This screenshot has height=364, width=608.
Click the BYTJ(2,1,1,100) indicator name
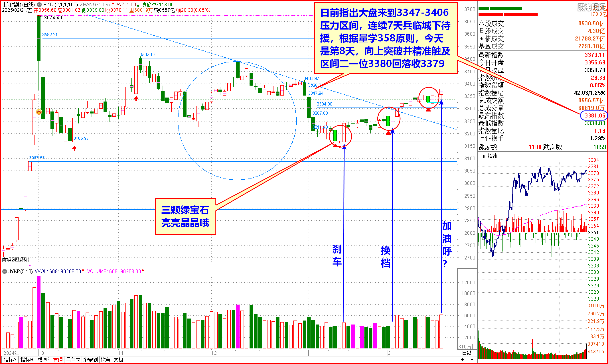[x=61, y=4]
